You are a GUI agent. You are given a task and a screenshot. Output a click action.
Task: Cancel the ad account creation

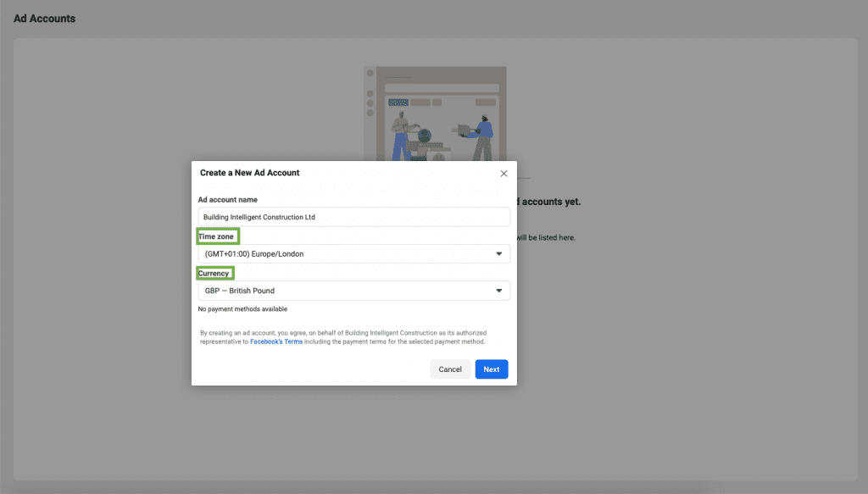pyautogui.click(x=450, y=369)
